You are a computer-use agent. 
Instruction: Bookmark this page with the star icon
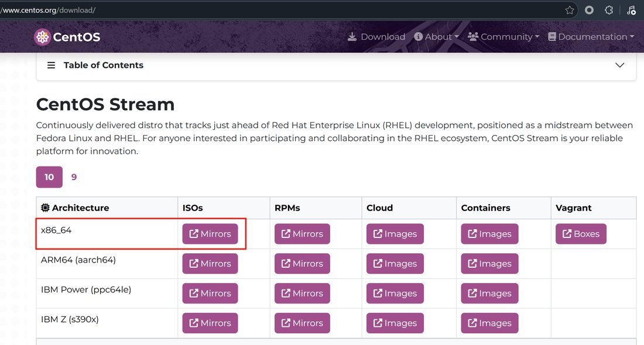[569, 11]
